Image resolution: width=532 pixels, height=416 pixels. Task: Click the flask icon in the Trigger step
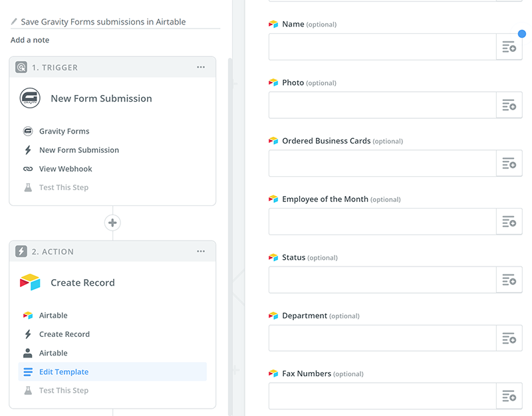(28, 187)
